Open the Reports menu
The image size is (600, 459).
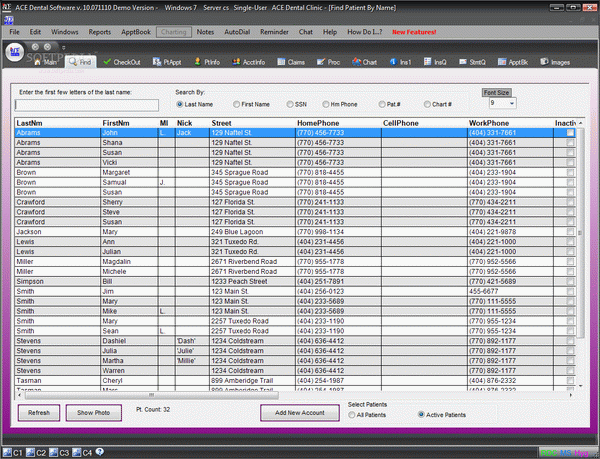point(99,32)
